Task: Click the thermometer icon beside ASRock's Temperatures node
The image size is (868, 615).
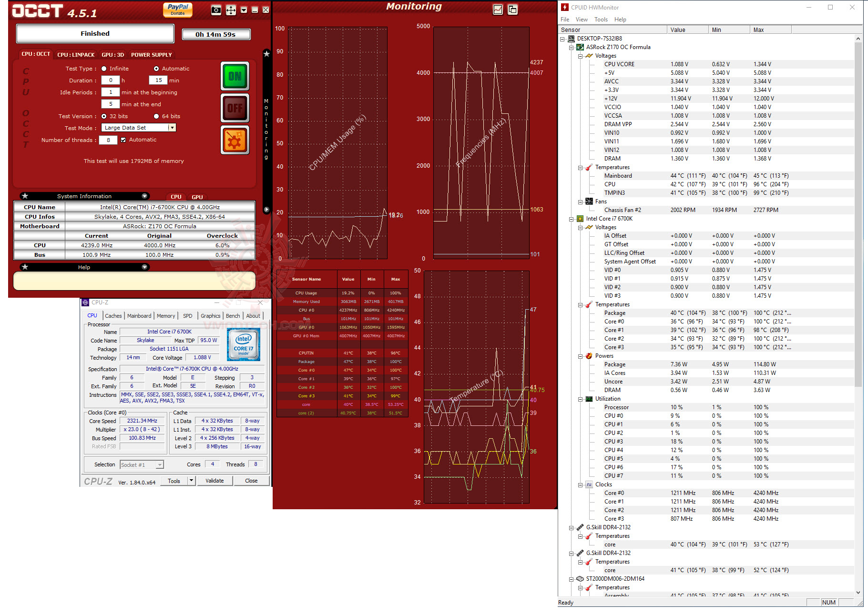Action: [589, 167]
